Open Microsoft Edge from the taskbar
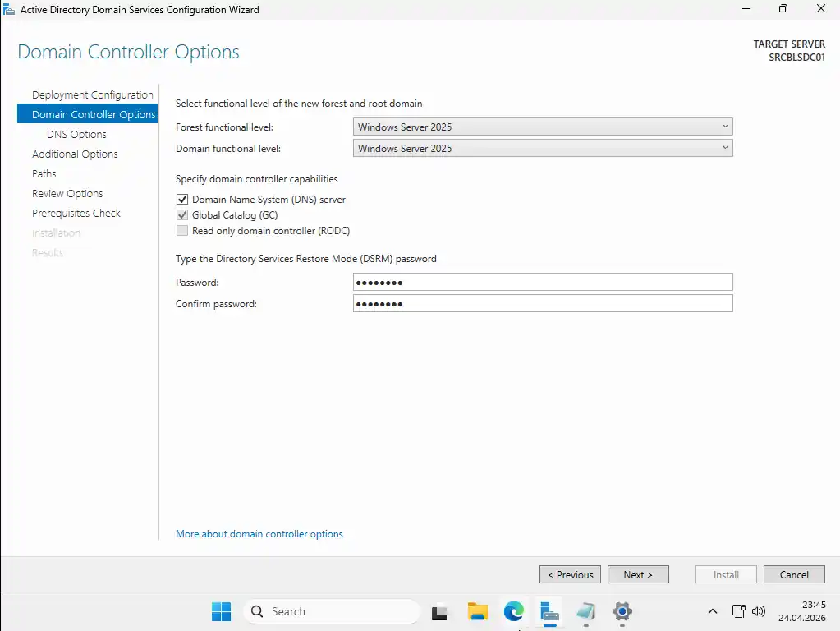This screenshot has height=631, width=840. click(513, 611)
